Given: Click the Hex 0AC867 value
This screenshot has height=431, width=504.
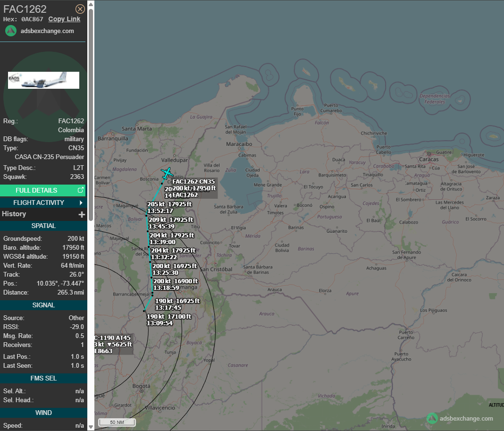Looking at the screenshot, I should coord(32,19).
